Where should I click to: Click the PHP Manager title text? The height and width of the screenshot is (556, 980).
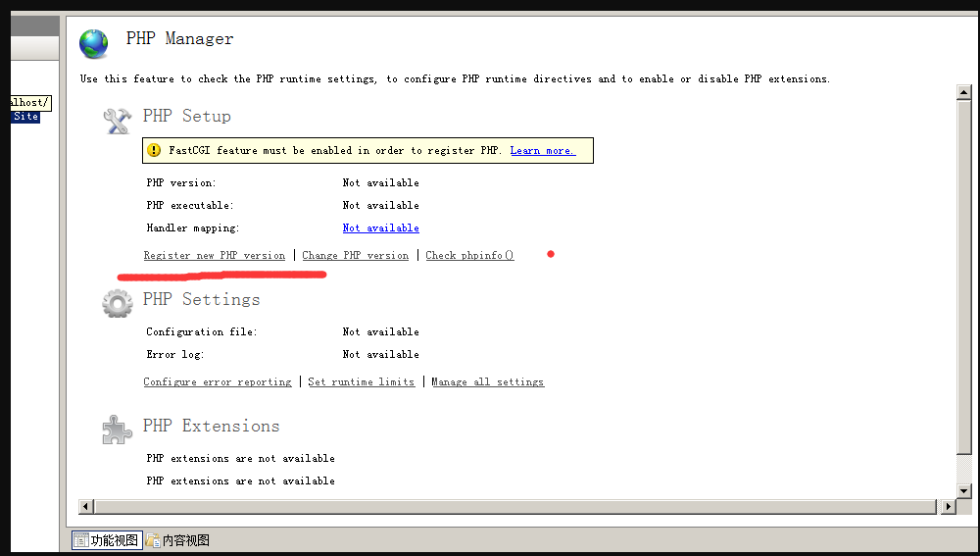[x=180, y=39]
